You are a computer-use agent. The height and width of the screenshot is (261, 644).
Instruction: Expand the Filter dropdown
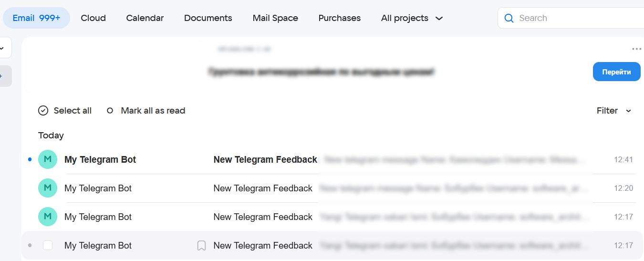tap(614, 111)
